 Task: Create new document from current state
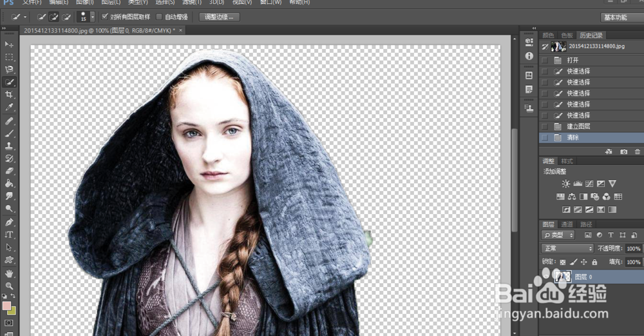click(x=609, y=152)
